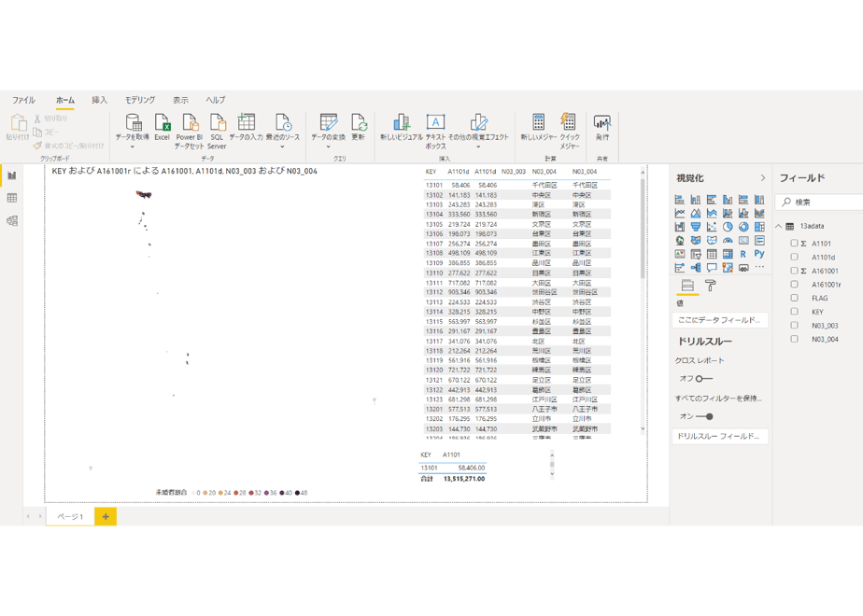
Task: Open the 挿入 ribbon tab
Action: (100, 100)
